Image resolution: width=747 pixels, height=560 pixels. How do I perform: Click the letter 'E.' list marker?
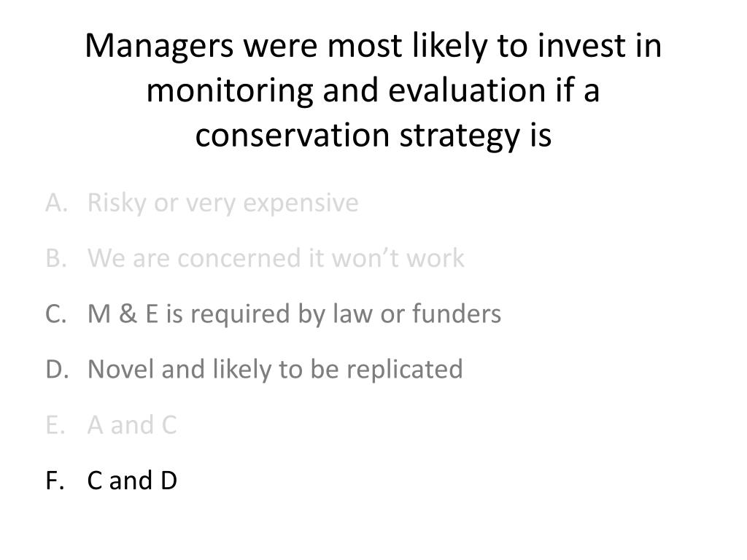coord(55,425)
